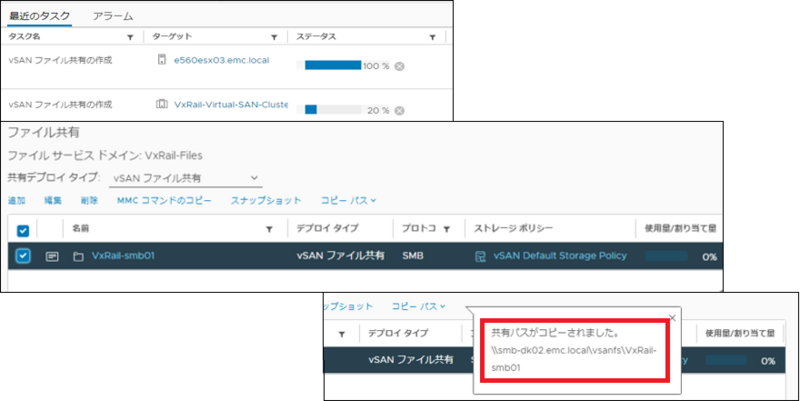Click 追加 to add a share
800x401 pixels.
coord(17,200)
